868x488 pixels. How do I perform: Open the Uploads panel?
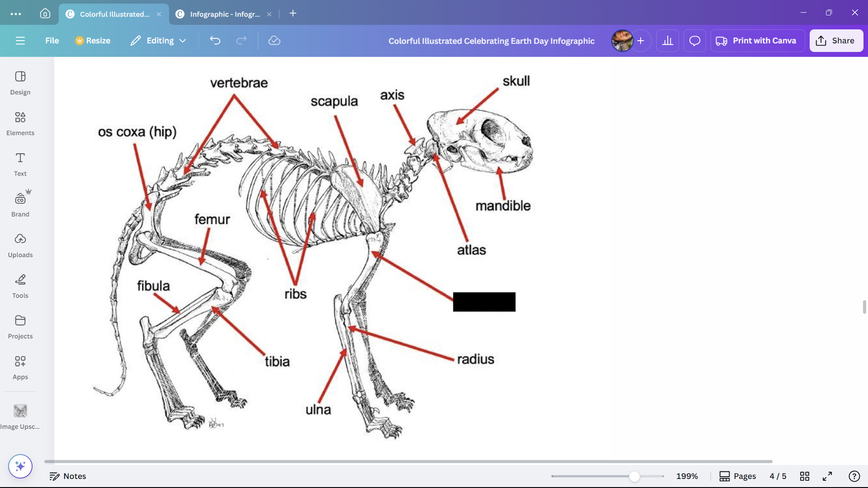[20, 246]
